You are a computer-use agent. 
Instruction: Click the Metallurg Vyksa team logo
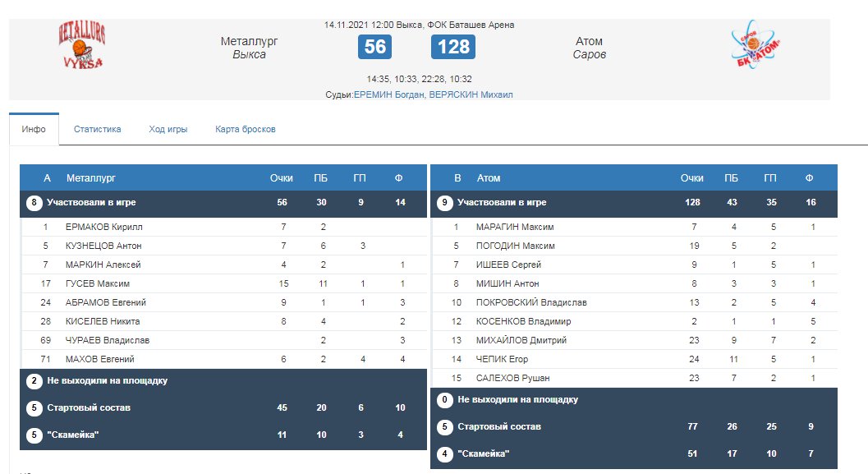81,48
